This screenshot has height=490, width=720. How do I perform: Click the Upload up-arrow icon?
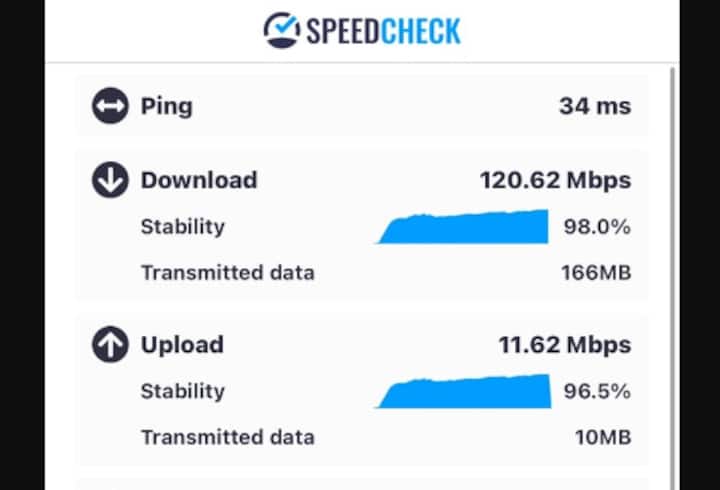(110, 345)
